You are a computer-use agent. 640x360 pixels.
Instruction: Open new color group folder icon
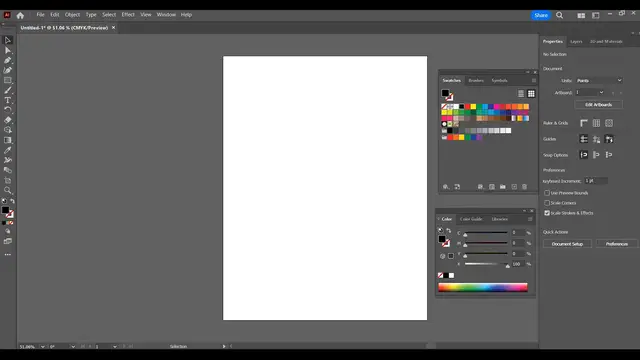tap(503, 187)
